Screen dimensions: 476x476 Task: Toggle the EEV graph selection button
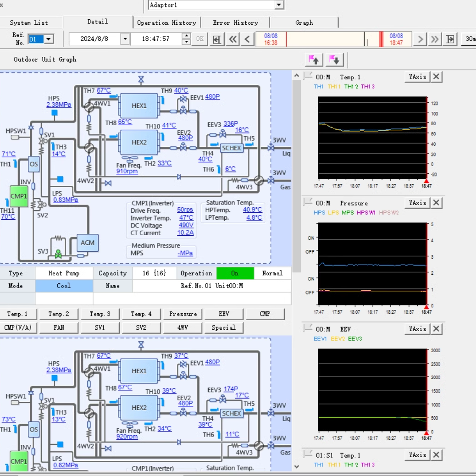point(224,314)
